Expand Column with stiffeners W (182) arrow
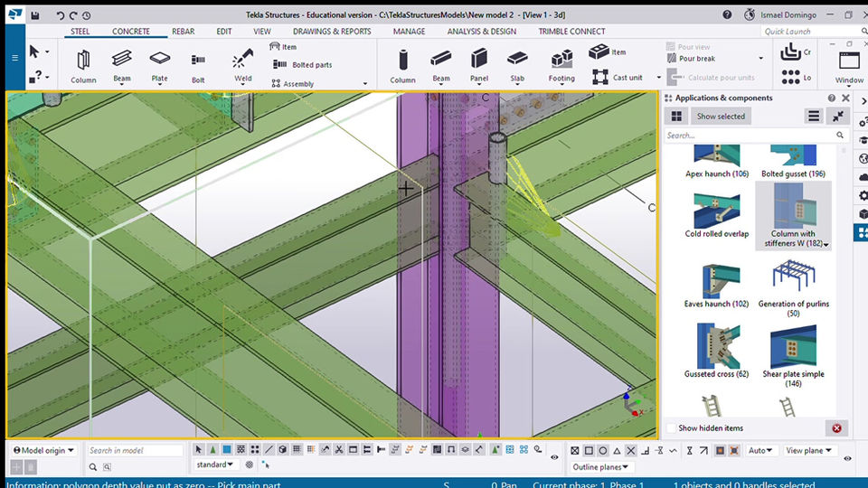This screenshot has height=488, width=868. point(826,245)
